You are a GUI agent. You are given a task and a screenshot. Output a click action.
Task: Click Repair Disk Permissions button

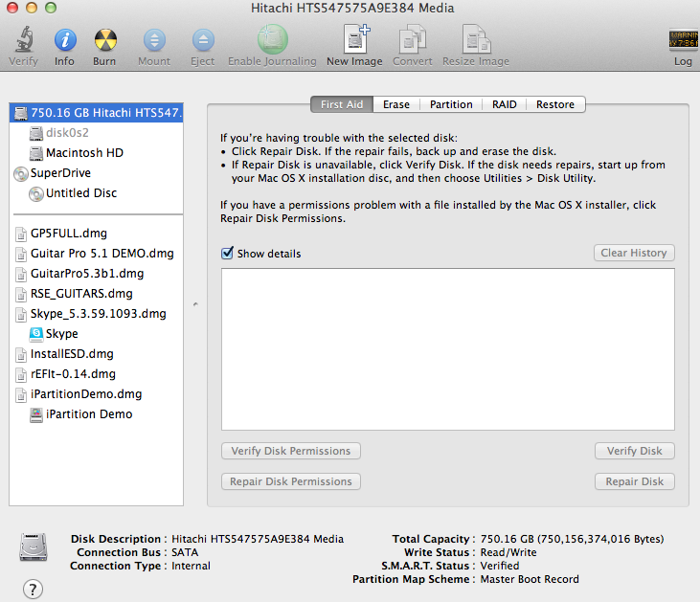click(291, 481)
